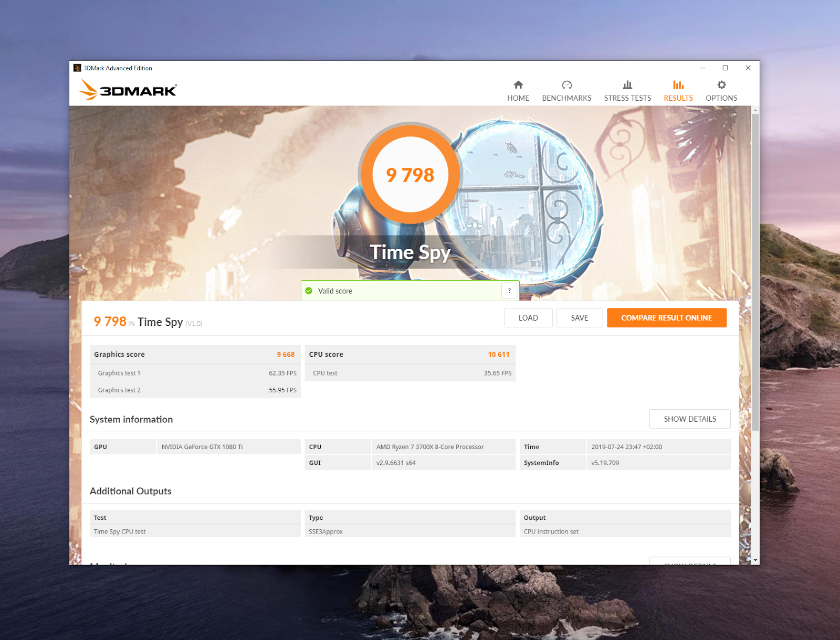
Task: Click the System information heading
Action: point(131,420)
